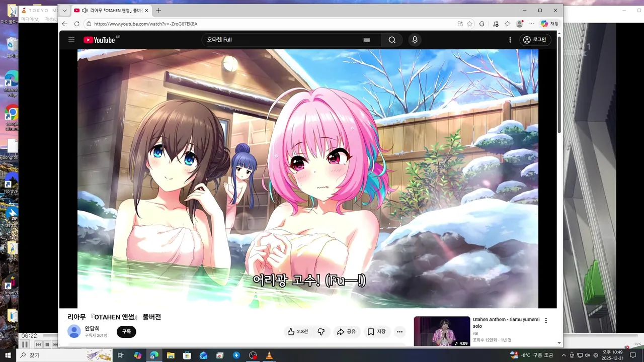Share the video via 공유 button

347,332
